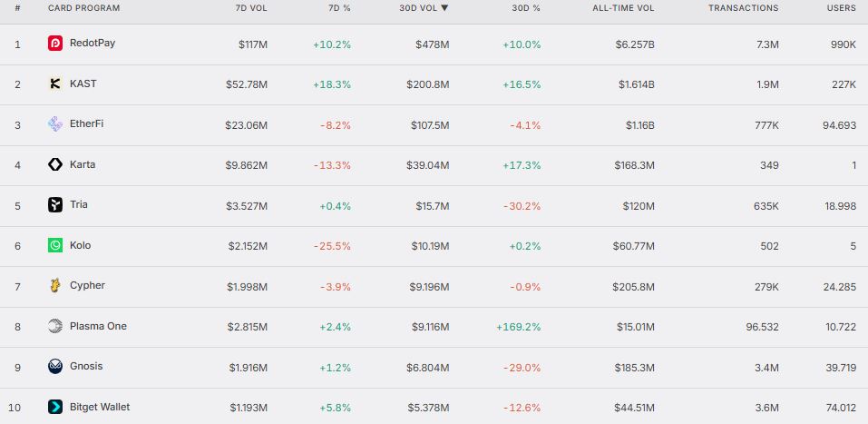Click the Gnosis owl logo icon
The image size is (868, 424).
55,367
